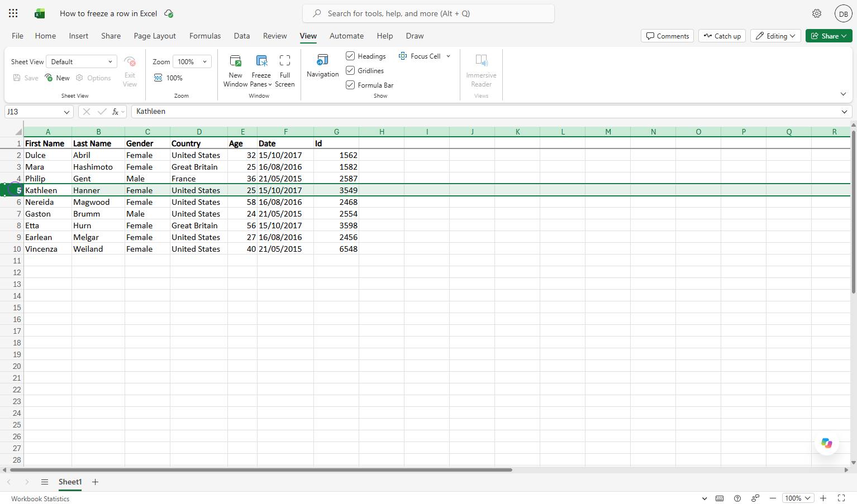
Task: Add a new sheet with plus icon
Action: (x=95, y=482)
